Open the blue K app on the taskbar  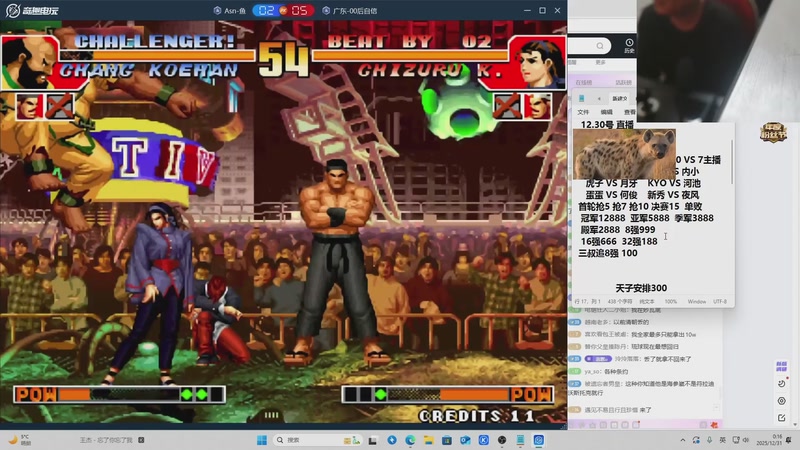[484, 440]
